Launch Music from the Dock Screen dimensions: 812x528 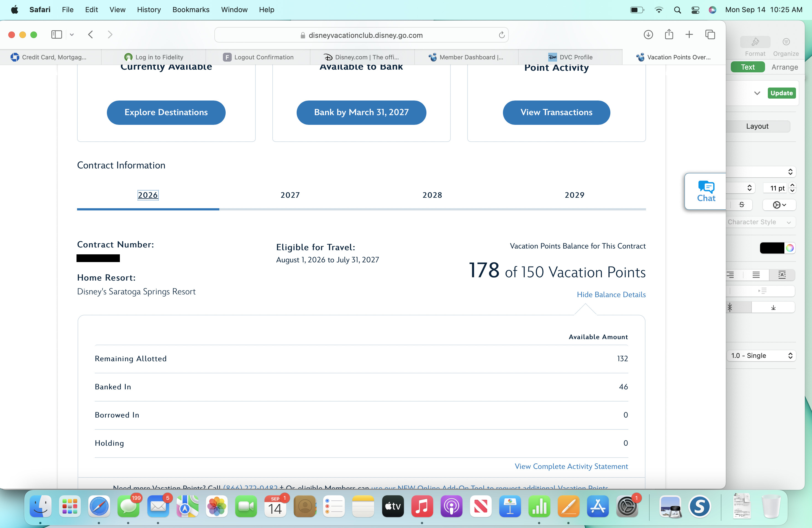[422, 506]
